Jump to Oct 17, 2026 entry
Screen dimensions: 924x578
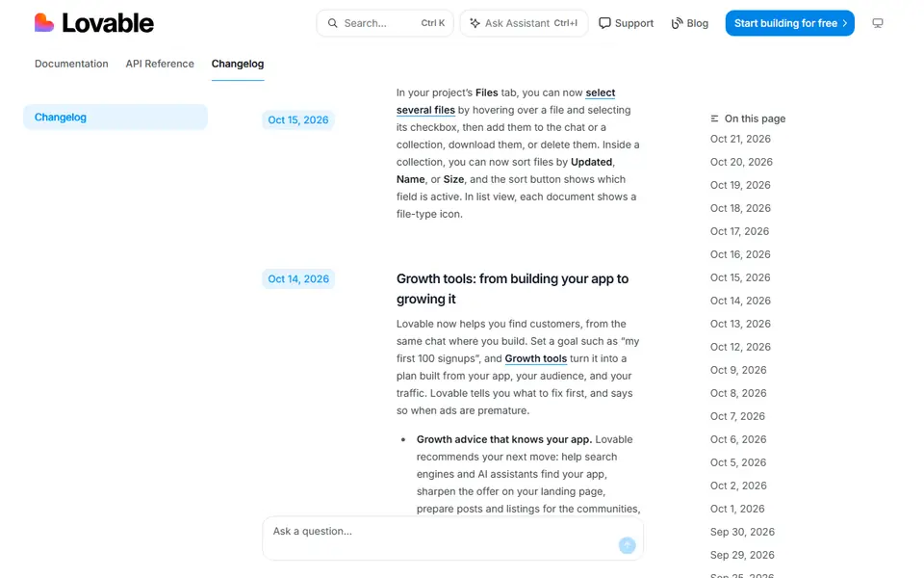click(x=739, y=231)
